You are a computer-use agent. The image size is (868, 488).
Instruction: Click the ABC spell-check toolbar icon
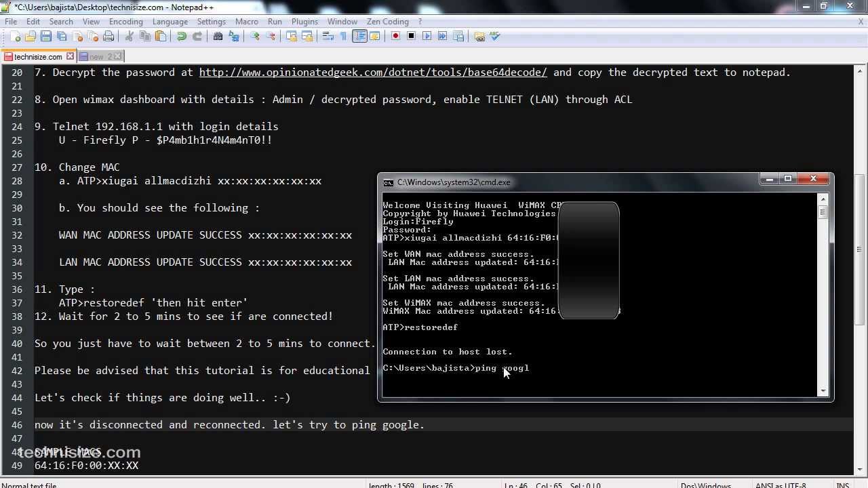coord(495,36)
